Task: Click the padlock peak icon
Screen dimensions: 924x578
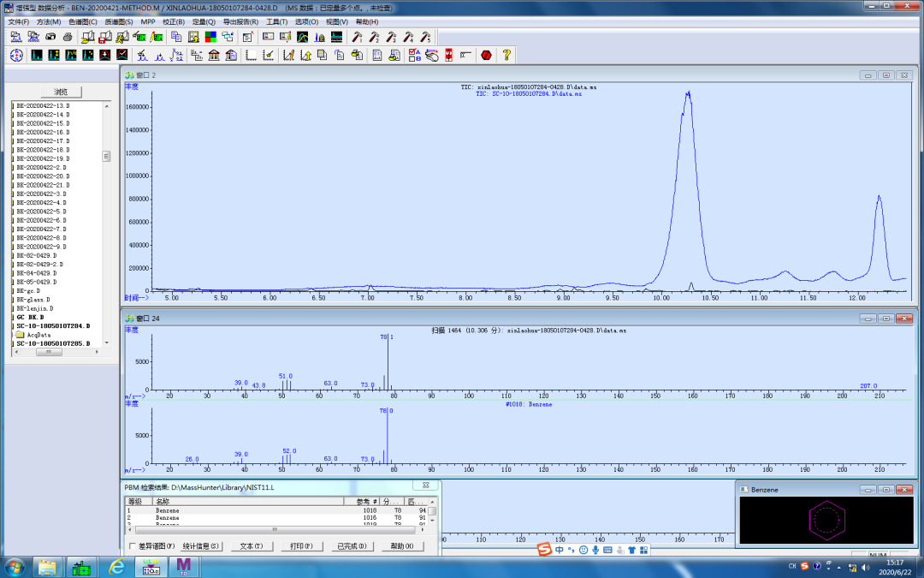Action: click(x=319, y=37)
